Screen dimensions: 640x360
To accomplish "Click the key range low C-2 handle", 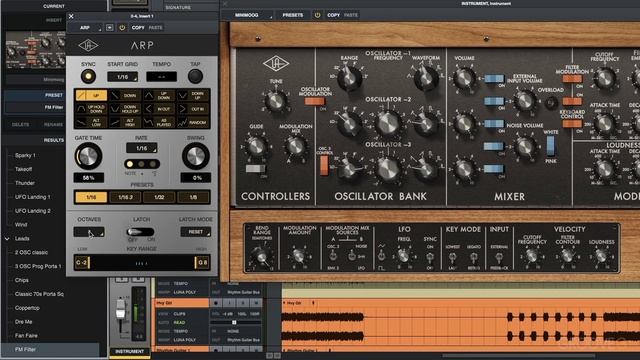I will (82, 262).
